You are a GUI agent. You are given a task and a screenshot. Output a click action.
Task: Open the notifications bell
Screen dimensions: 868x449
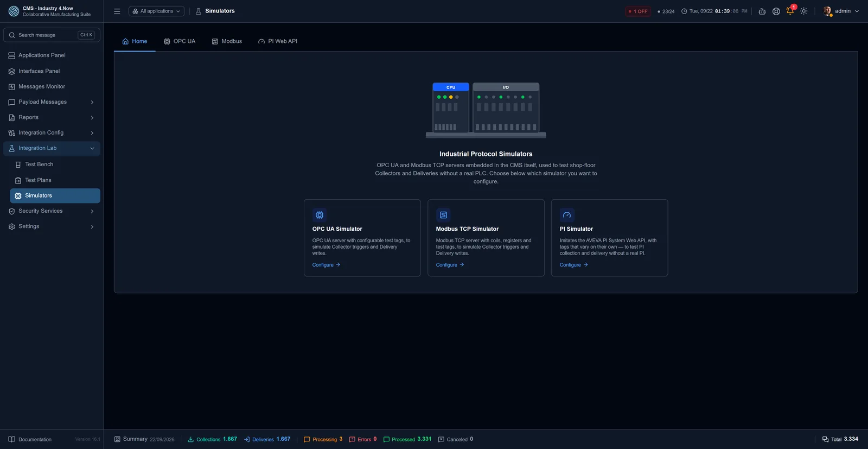(x=790, y=11)
